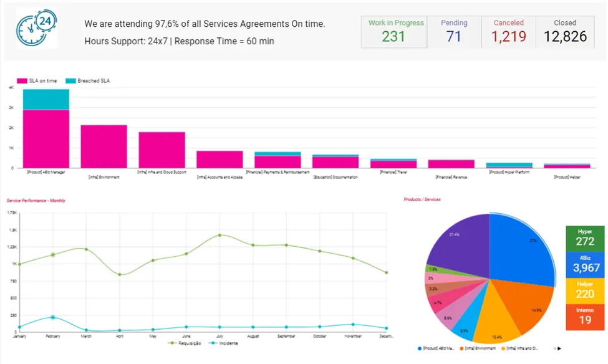Select the teal Breached SLA legend swatch
Screen dimensions: 608x364
click(70, 80)
